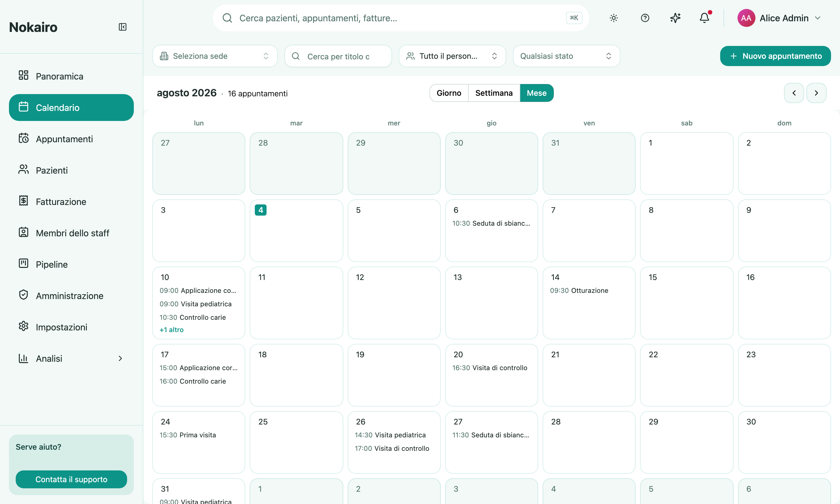
Task: Focus the global search field
Action: (401, 18)
